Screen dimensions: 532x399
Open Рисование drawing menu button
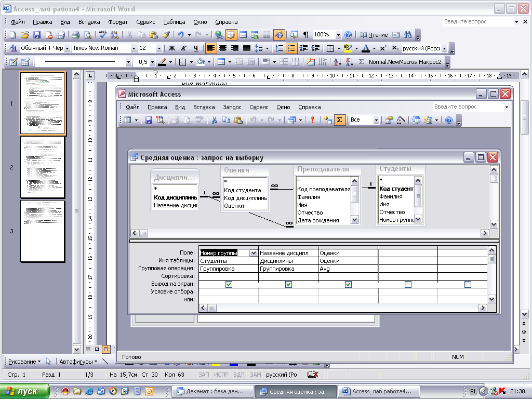tap(24, 362)
